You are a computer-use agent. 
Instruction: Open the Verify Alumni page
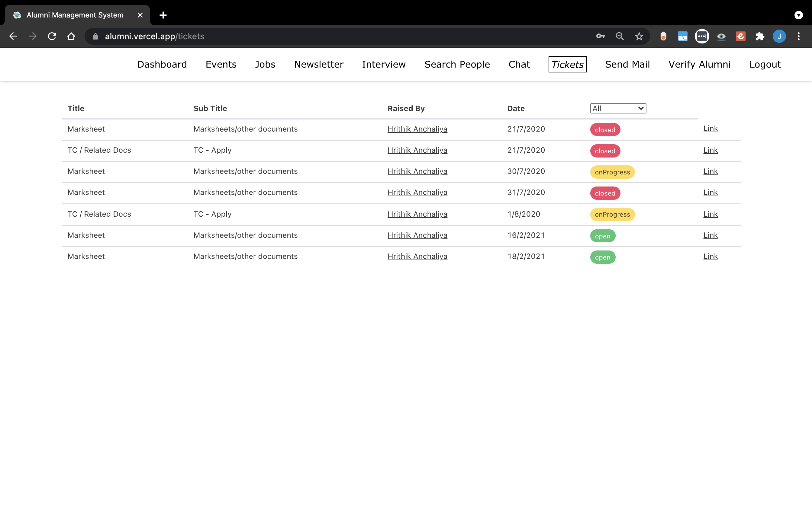coord(699,64)
